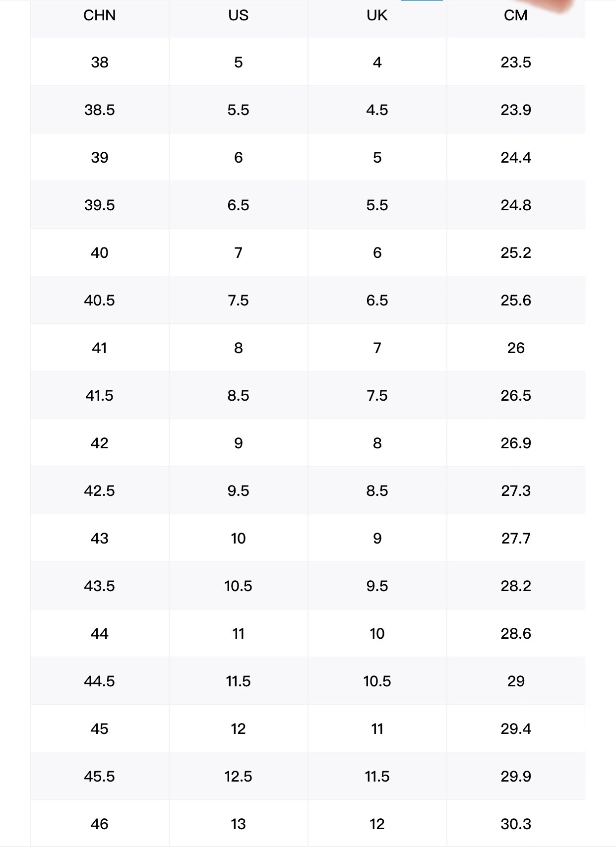616x850 pixels.
Task: Select the CHN 46 size cell
Action: (99, 824)
